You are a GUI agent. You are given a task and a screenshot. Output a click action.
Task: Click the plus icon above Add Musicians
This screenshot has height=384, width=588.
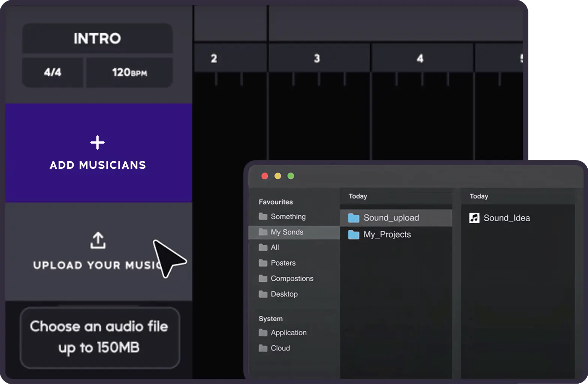[97, 142]
